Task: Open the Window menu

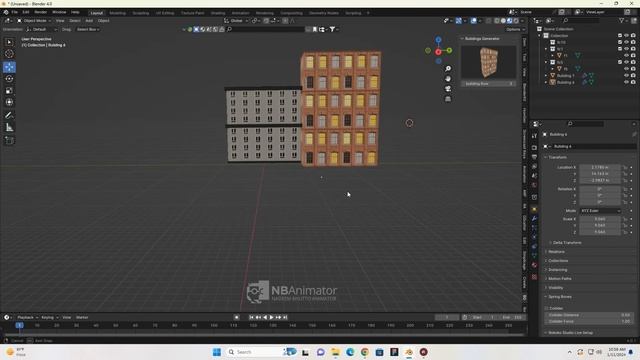Action: (x=59, y=12)
